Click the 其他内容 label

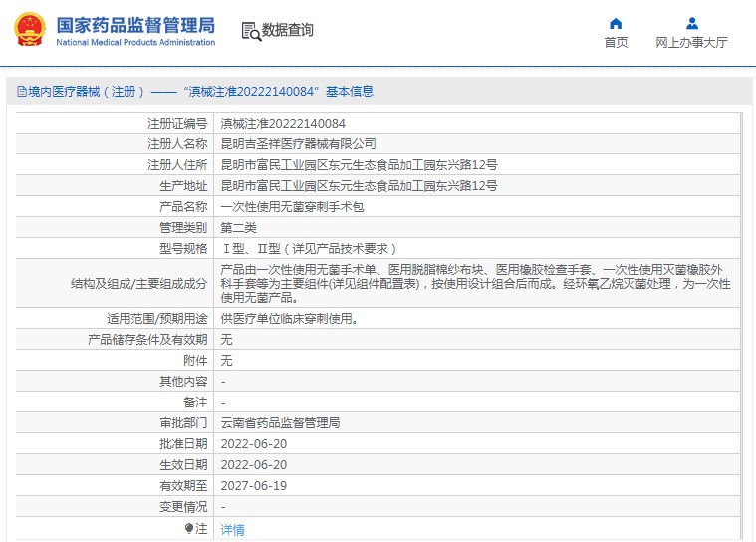(x=183, y=382)
